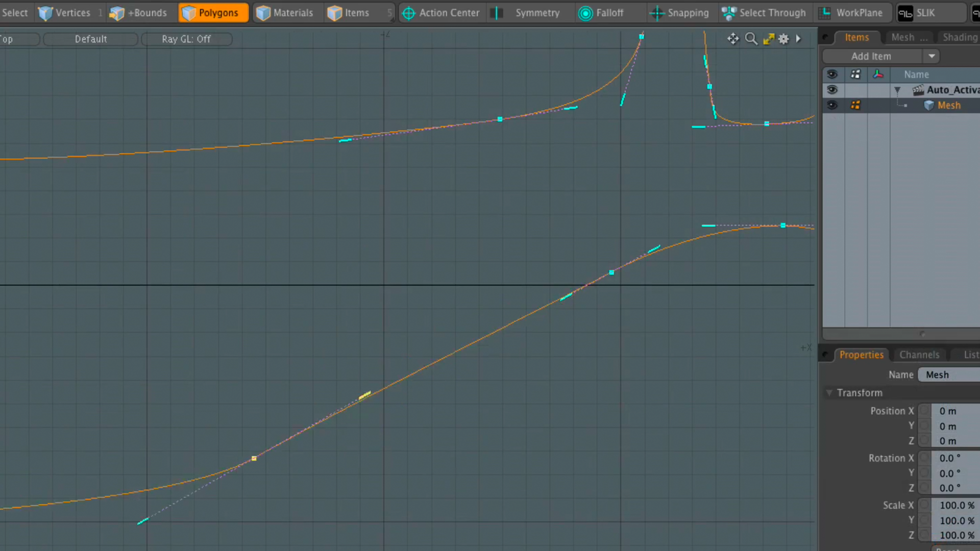Open the Materials selection mode icon
Viewport: 980px width, 551px height.
coord(263,13)
